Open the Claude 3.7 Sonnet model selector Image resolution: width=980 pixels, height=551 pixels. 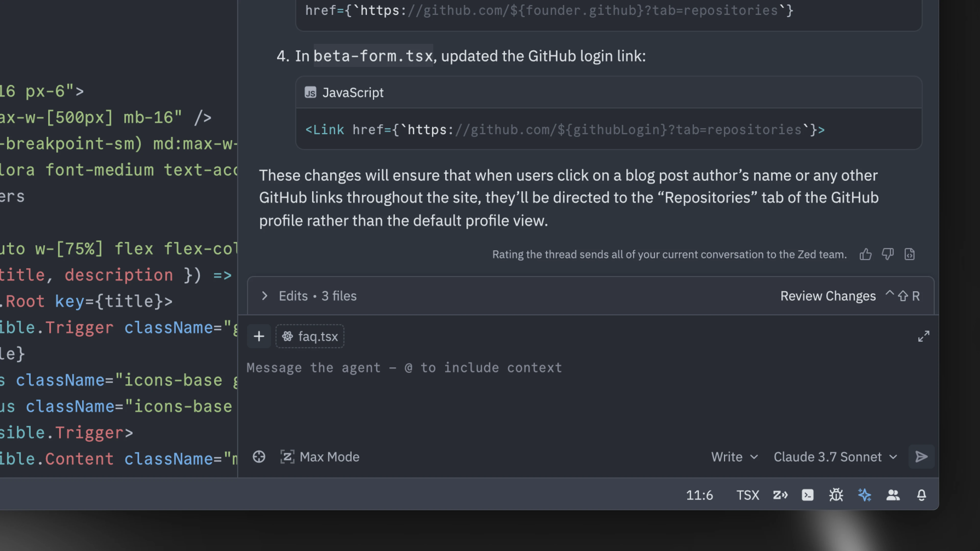pyautogui.click(x=835, y=457)
